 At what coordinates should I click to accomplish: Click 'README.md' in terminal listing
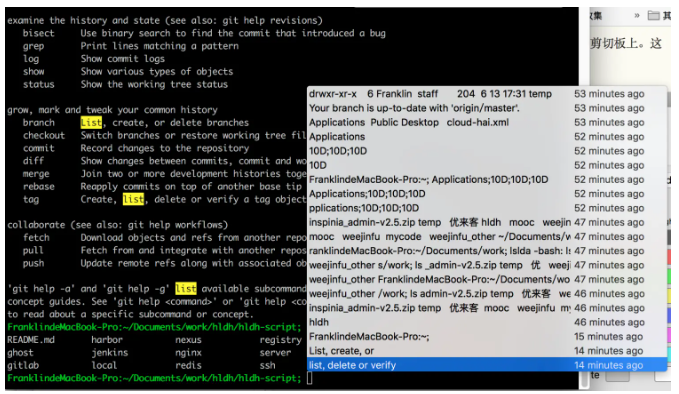[x=31, y=340]
